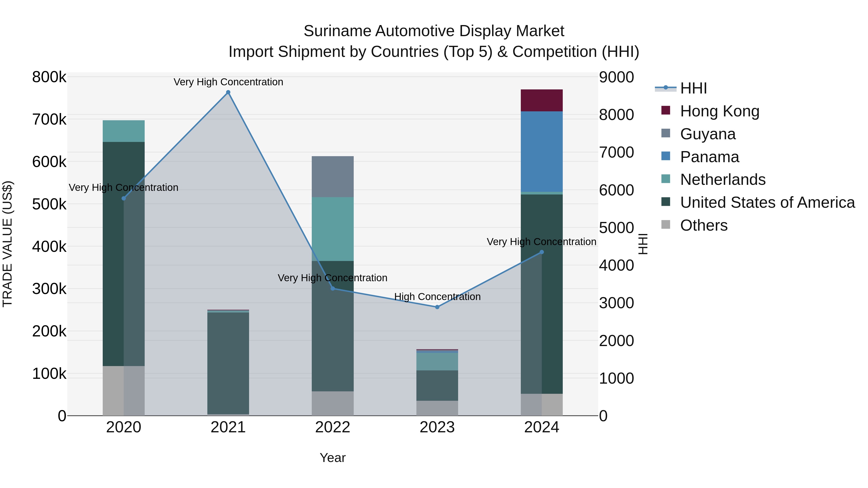This screenshot has width=868, height=488.
Task: Click the Netherlands segment in 2020 bar
Action: click(124, 131)
